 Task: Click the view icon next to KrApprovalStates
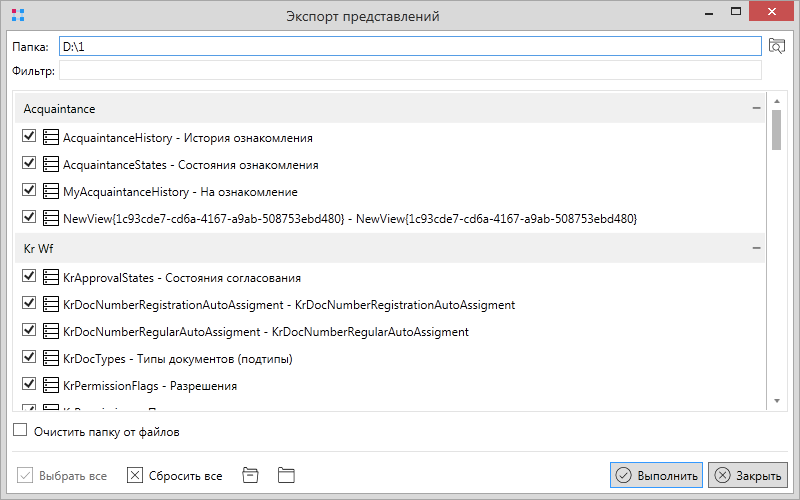tap(51, 278)
